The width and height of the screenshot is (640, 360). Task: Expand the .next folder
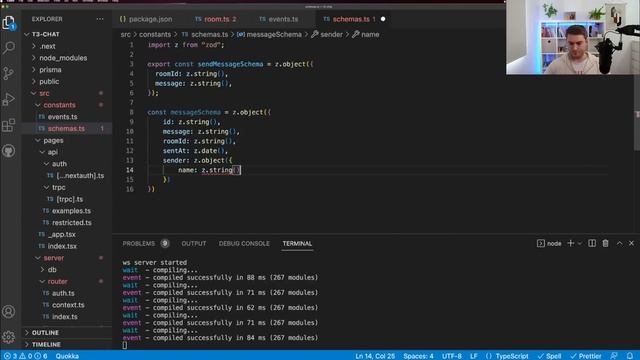point(47,46)
